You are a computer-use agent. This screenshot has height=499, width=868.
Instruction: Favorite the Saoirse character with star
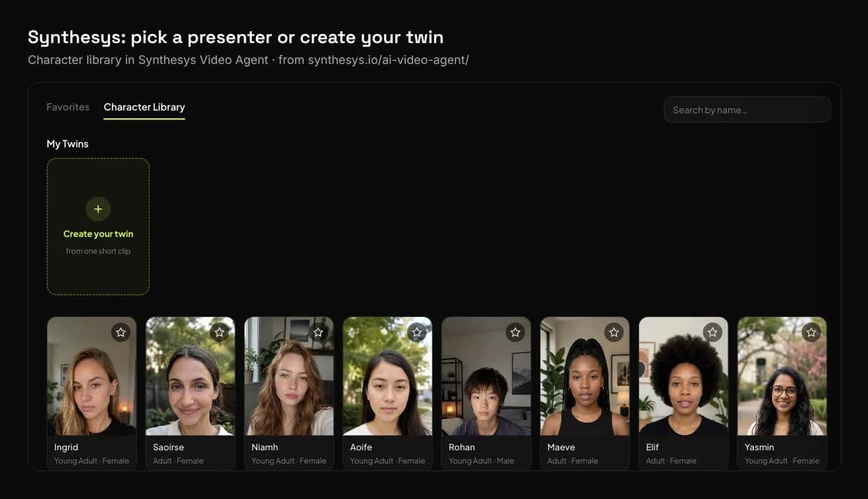coord(220,332)
